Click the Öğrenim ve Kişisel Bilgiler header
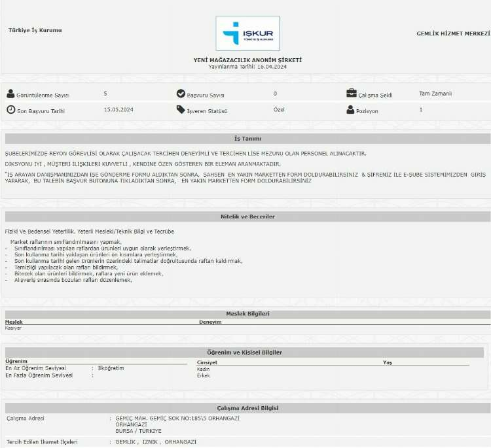491x448 pixels. (244, 353)
